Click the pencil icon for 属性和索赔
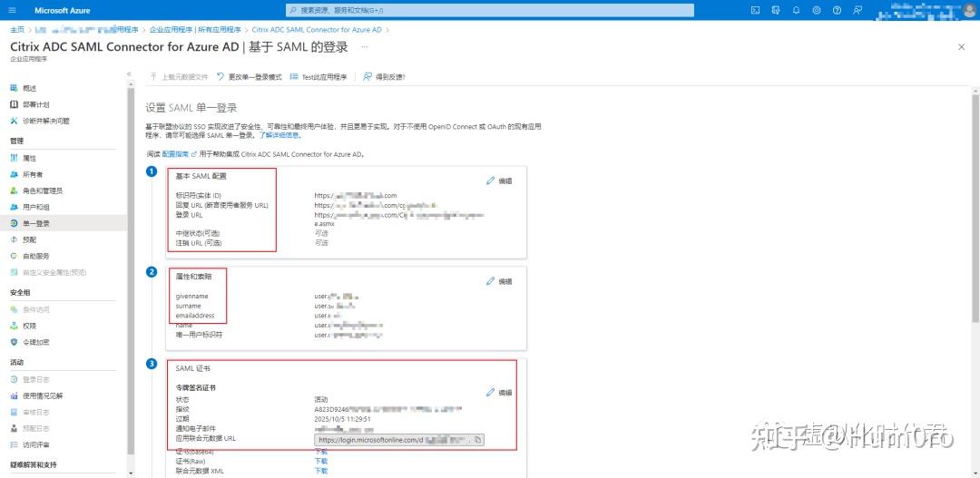 [x=490, y=281]
